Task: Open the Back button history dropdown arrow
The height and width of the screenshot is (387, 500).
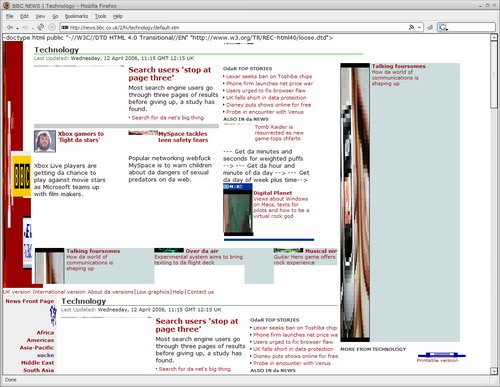Action: (x=17, y=28)
